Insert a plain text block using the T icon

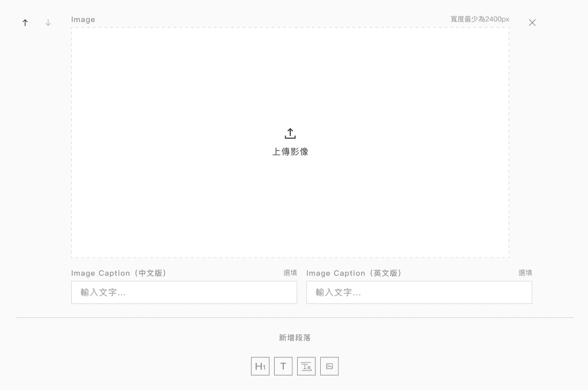click(x=283, y=366)
